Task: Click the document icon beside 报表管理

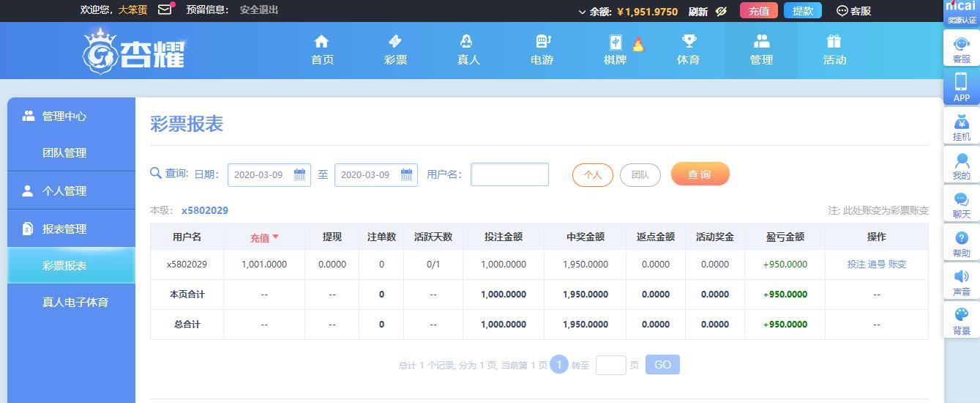Action: point(28,229)
